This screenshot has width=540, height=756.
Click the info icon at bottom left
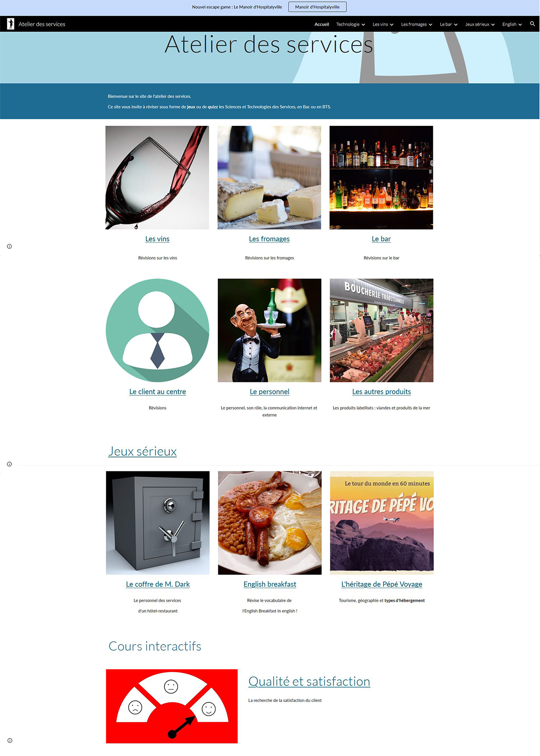coord(10,740)
